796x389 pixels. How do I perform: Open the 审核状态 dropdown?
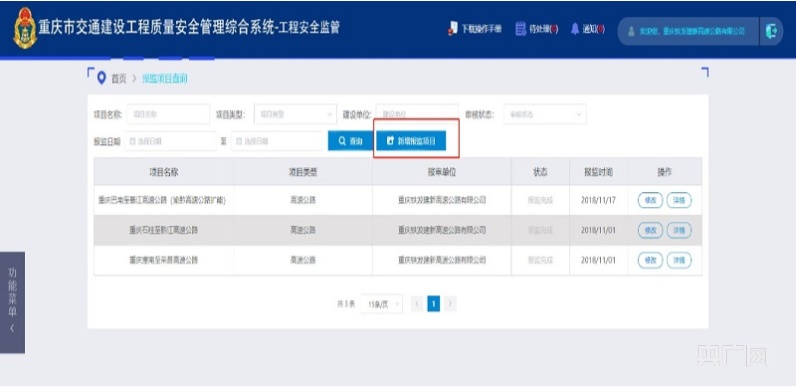(545, 114)
